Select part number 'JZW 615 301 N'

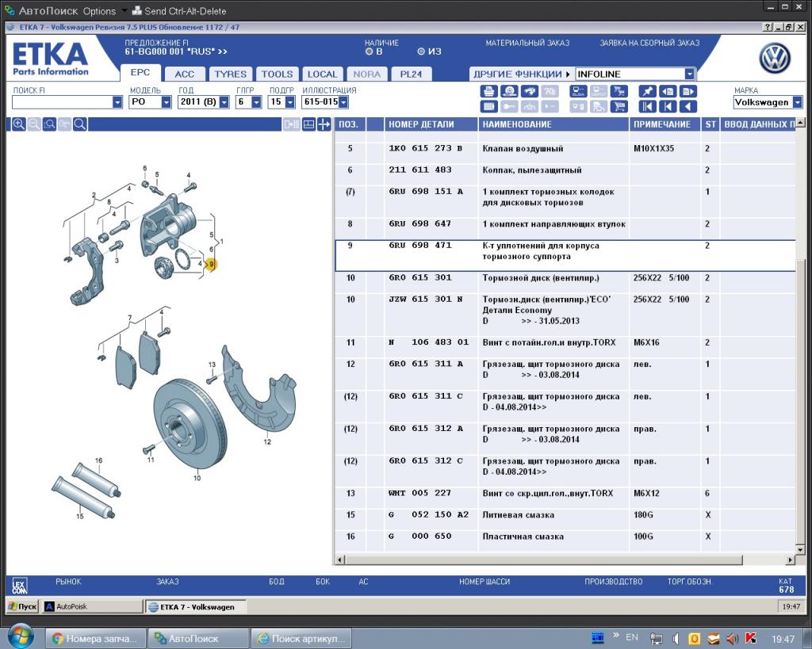[426, 299]
